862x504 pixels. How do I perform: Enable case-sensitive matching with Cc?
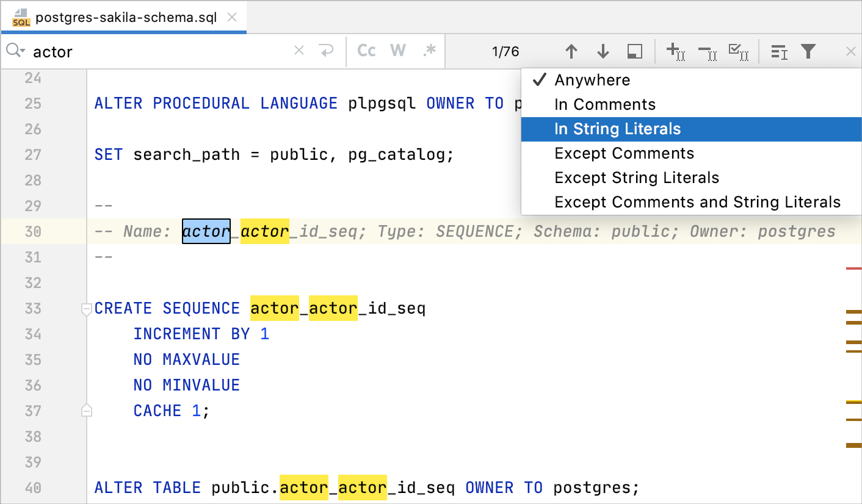[366, 51]
